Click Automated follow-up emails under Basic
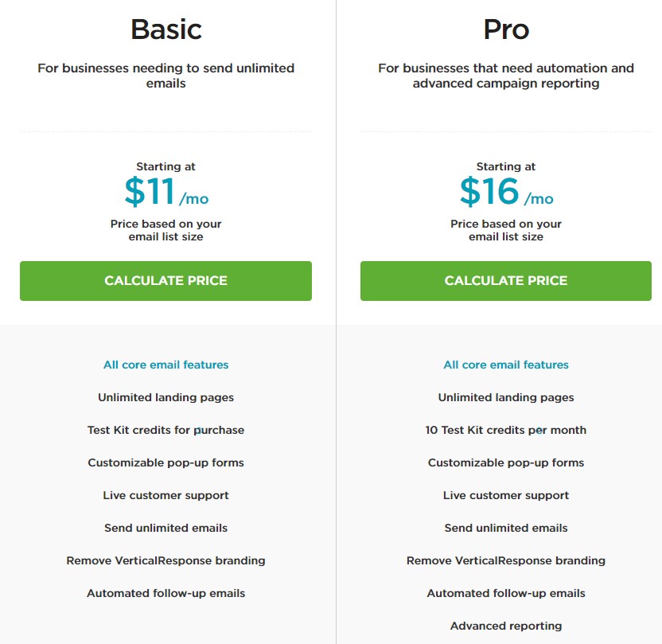 tap(166, 593)
